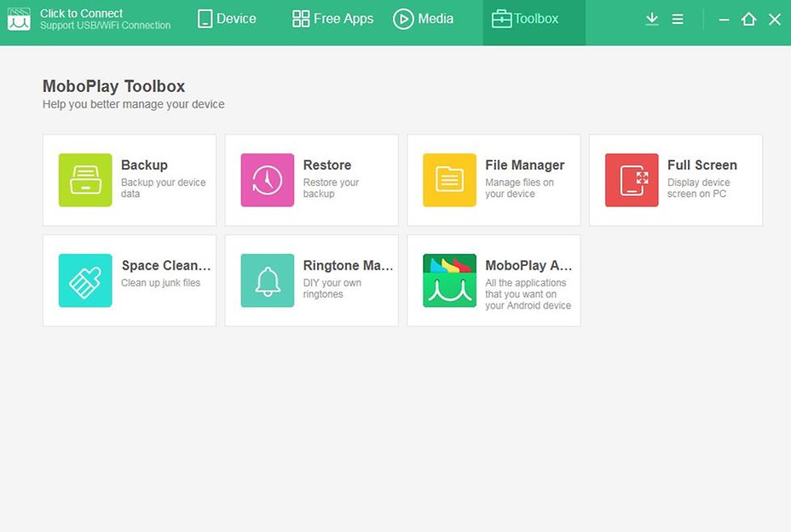Click the yellow File Manager folder icon
This screenshot has width=791, height=532.
click(449, 180)
